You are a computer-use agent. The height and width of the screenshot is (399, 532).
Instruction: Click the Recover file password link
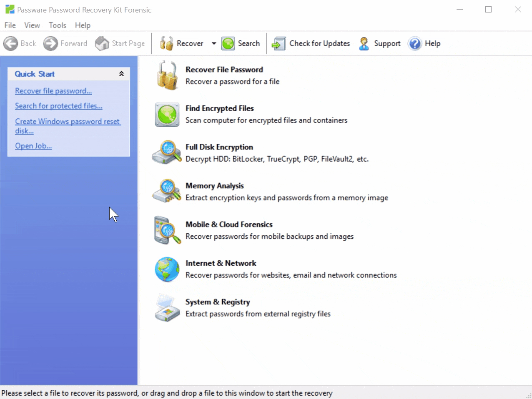coord(53,91)
